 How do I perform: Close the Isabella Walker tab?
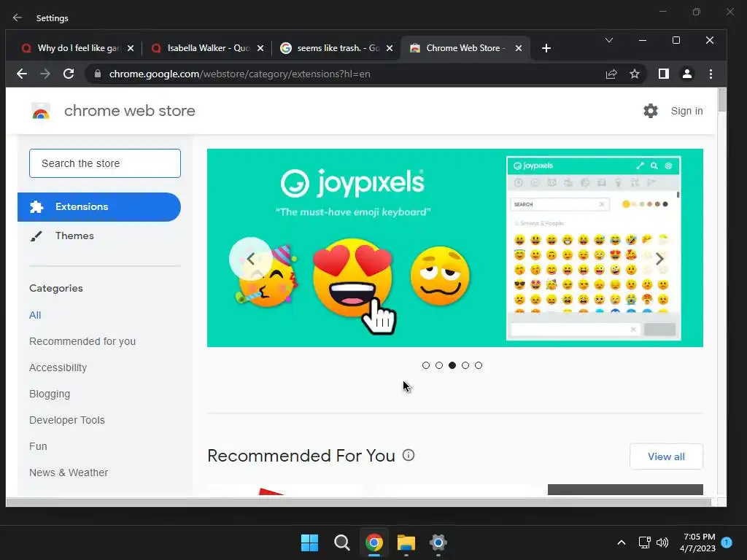pos(260,48)
